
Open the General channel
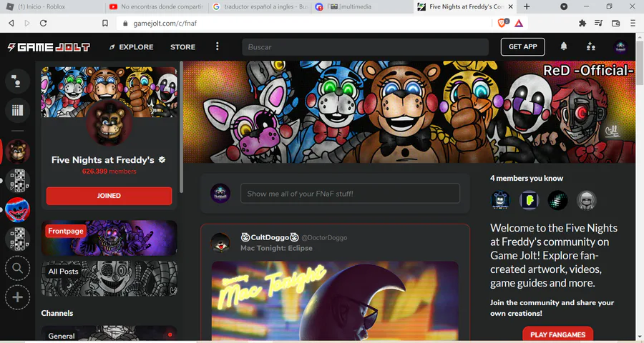109,334
